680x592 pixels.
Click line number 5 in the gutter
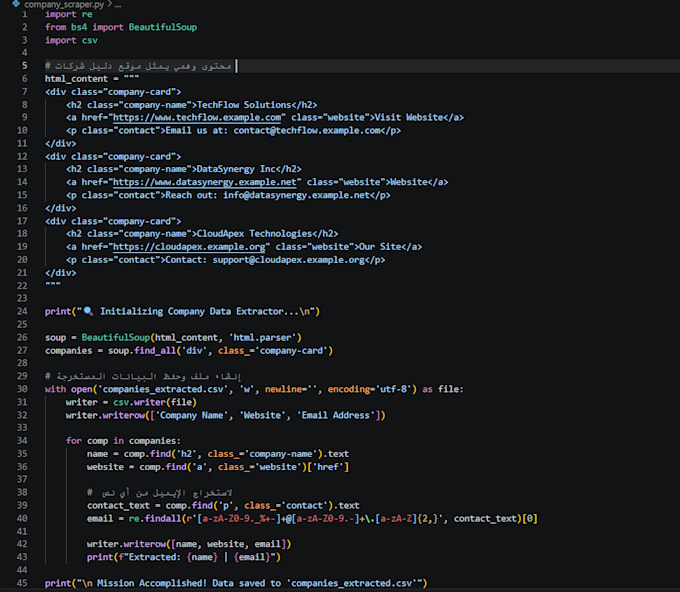pos(25,65)
